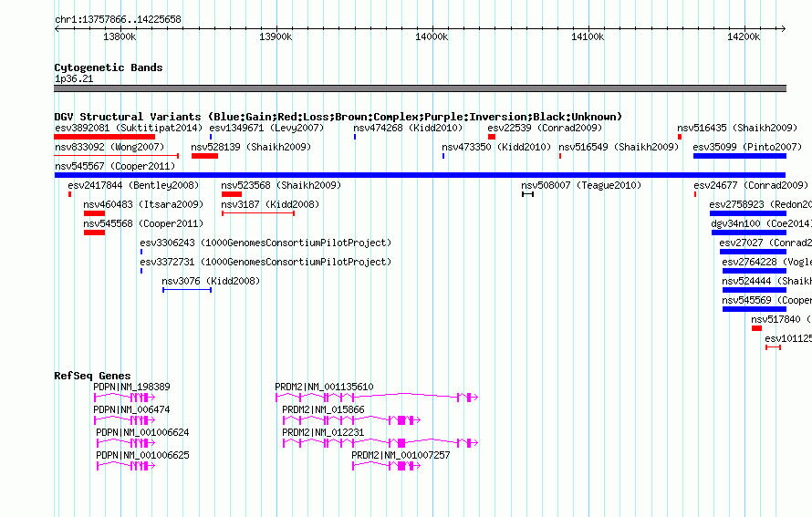
Task: Click the red esv3892081 loss bar
Action: coord(105,137)
